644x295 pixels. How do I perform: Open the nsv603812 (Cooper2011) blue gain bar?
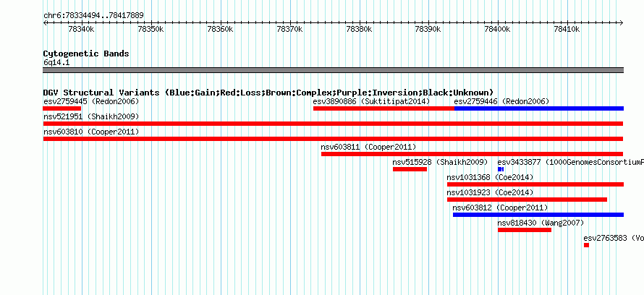coord(538,215)
